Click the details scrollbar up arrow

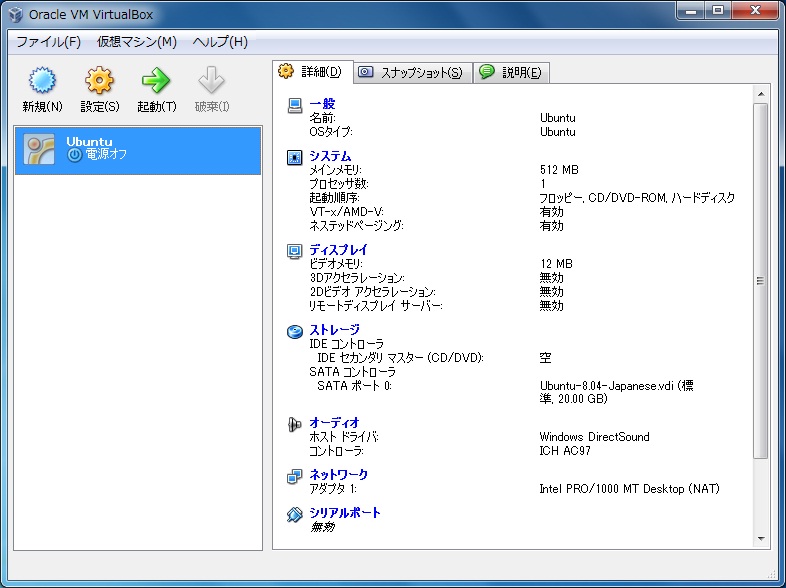pos(761,94)
